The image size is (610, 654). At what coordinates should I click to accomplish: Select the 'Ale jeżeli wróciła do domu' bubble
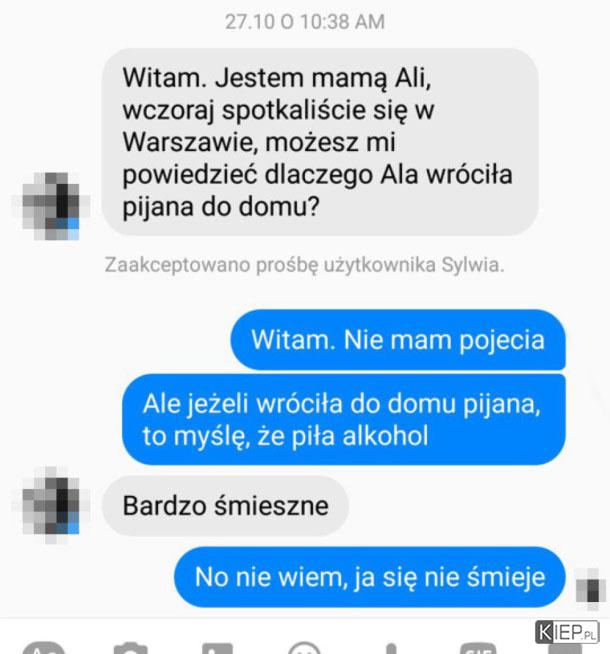coord(344,420)
